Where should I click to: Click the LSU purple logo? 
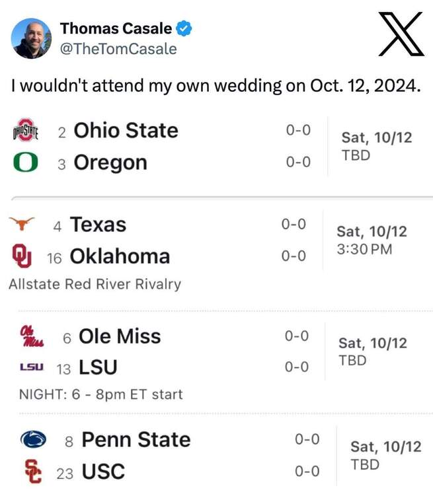[32, 367]
